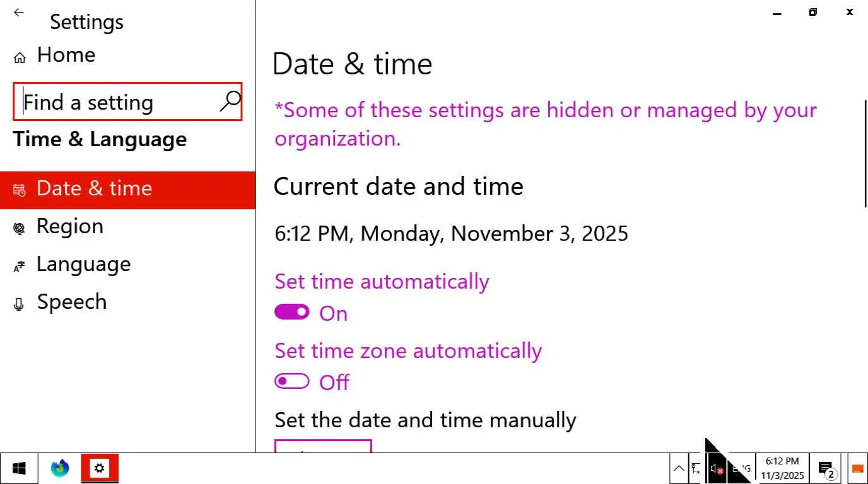Click the muted volume tray icon
This screenshot has width=868, height=484.
[x=716, y=468]
